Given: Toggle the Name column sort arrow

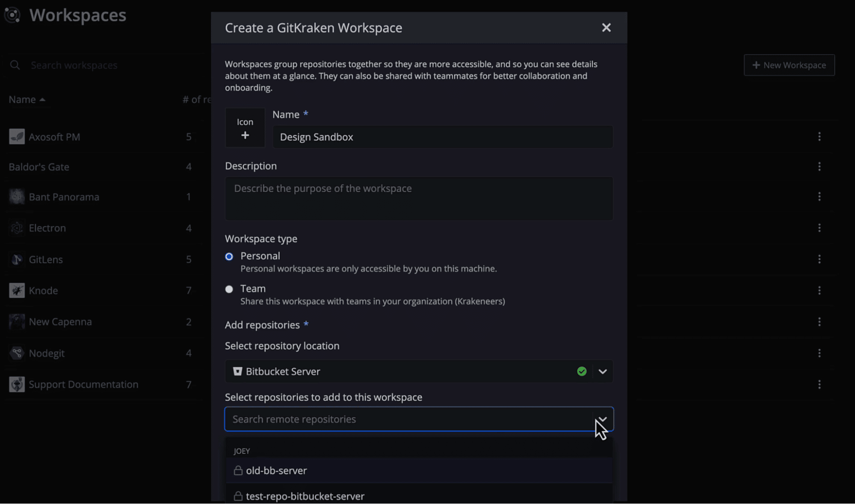Looking at the screenshot, I should 42,99.
